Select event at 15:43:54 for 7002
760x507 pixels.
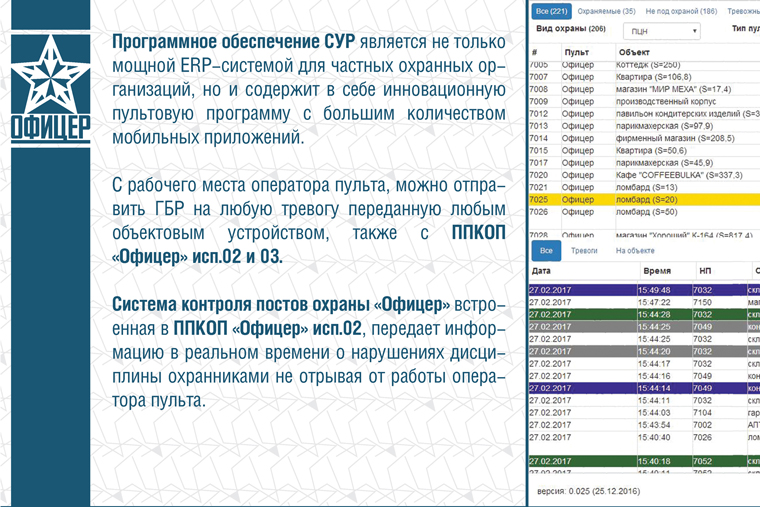644,425
